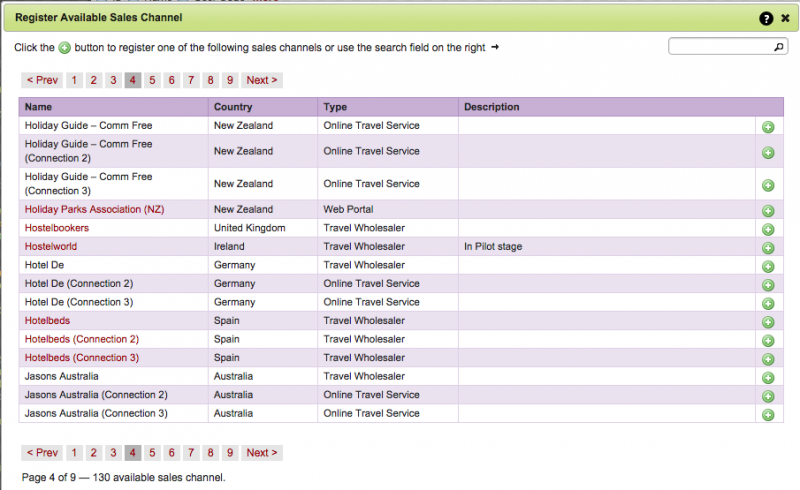This screenshot has width=800, height=490.
Task: Open page 5 in top pagination
Action: tap(152, 80)
